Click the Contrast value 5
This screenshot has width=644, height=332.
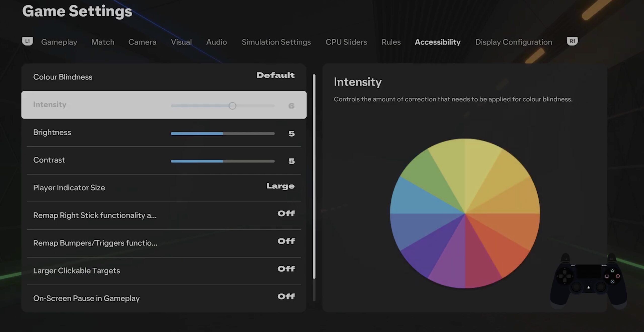[291, 161]
